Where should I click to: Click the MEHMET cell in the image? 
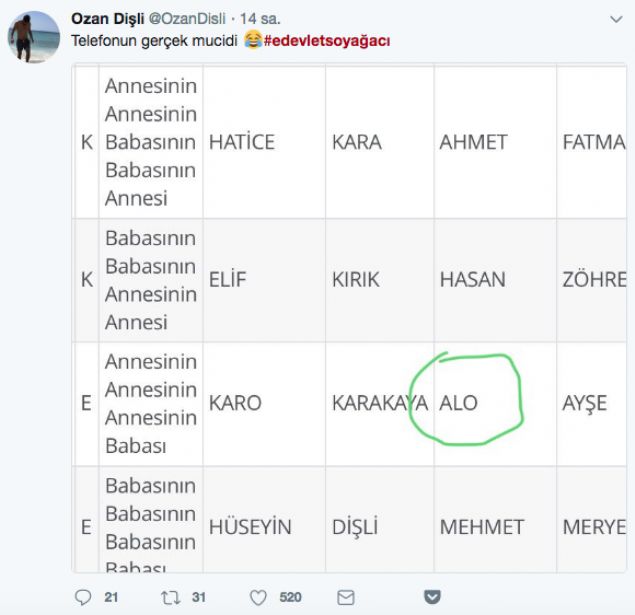481,527
